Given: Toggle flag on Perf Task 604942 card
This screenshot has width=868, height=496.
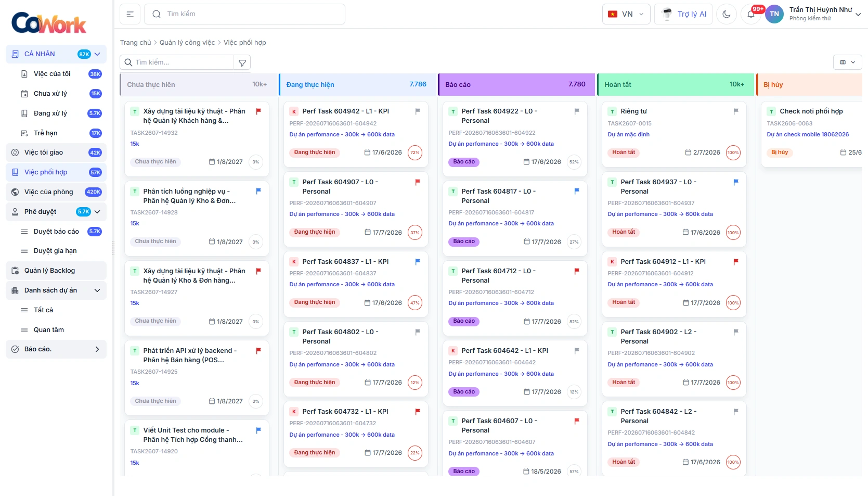Looking at the screenshot, I should 418,111.
